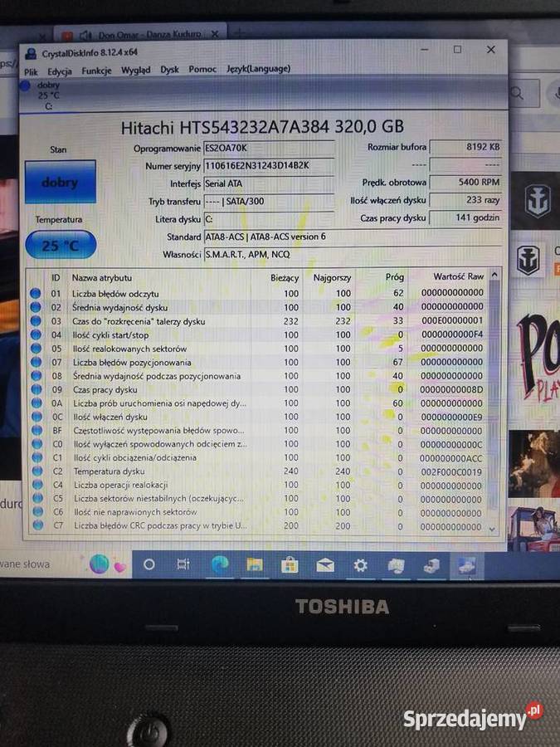
Task: Open Settings gear from the taskbar
Action: click(361, 565)
